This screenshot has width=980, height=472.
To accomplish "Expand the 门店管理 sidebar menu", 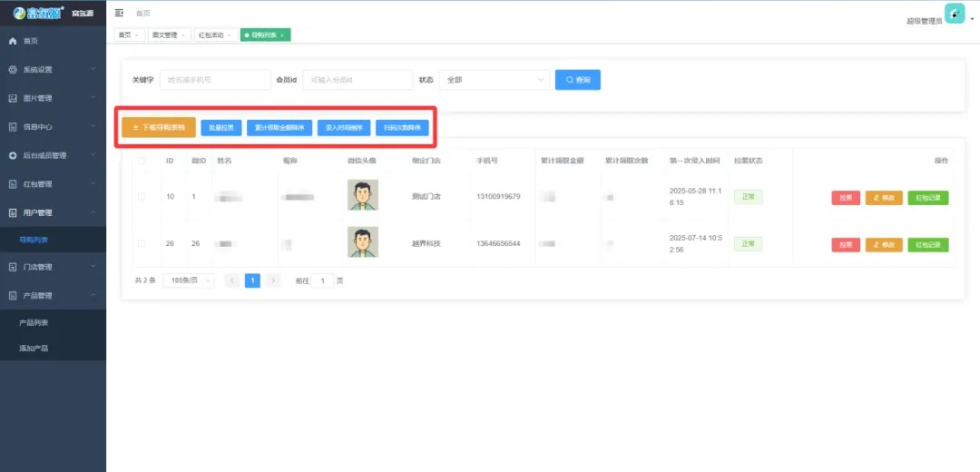I will click(x=53, y=267).
